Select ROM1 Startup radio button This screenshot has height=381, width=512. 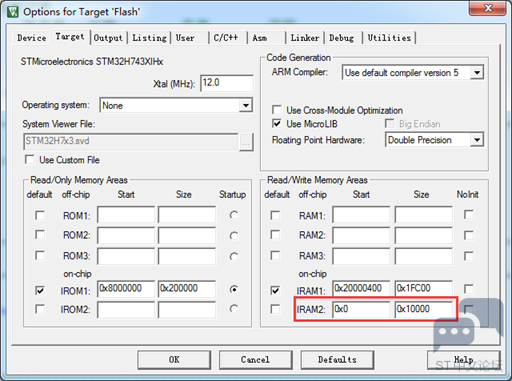234,215
